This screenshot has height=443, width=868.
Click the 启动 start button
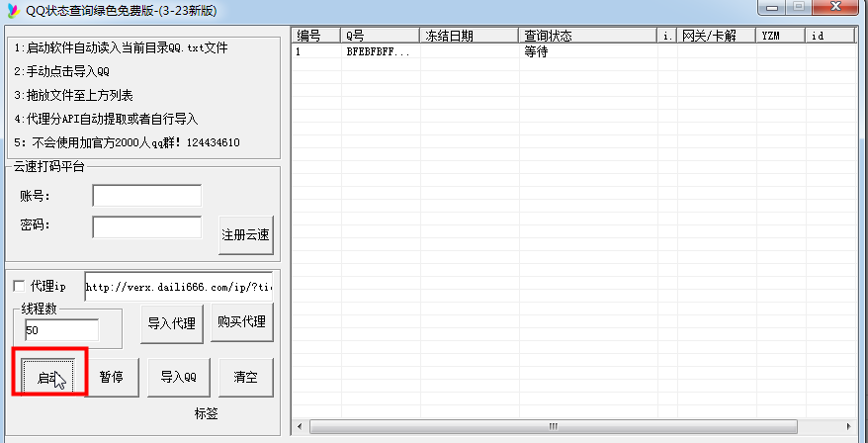(49, 377)
